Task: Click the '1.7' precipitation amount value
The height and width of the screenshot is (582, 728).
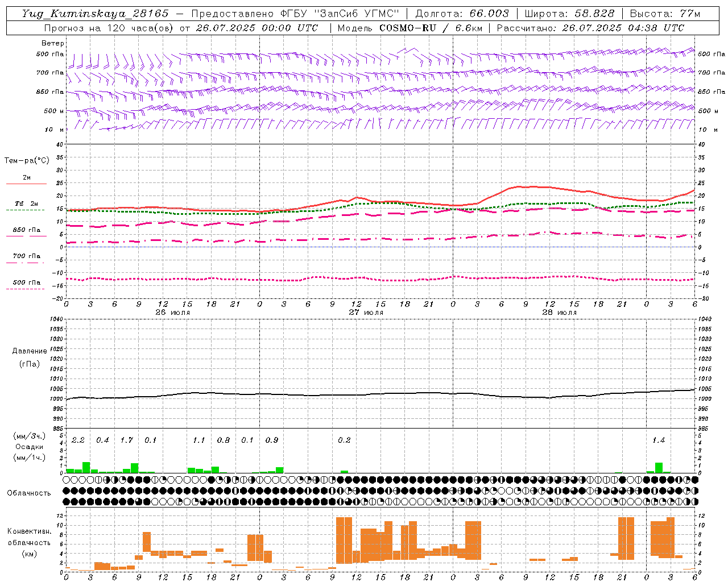Action: click(126, 440)
